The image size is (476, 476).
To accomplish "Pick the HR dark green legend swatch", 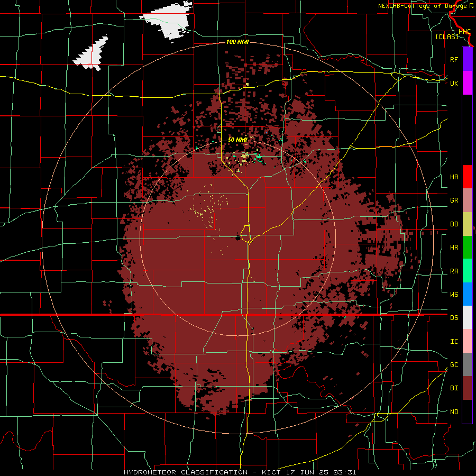I will pyautogui.click(x=467, y=247).
